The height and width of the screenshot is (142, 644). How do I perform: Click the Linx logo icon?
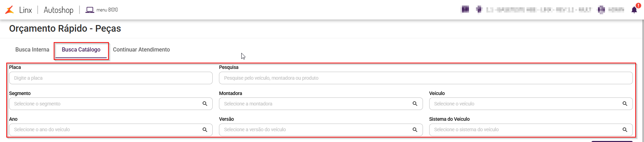click(10, 10)
